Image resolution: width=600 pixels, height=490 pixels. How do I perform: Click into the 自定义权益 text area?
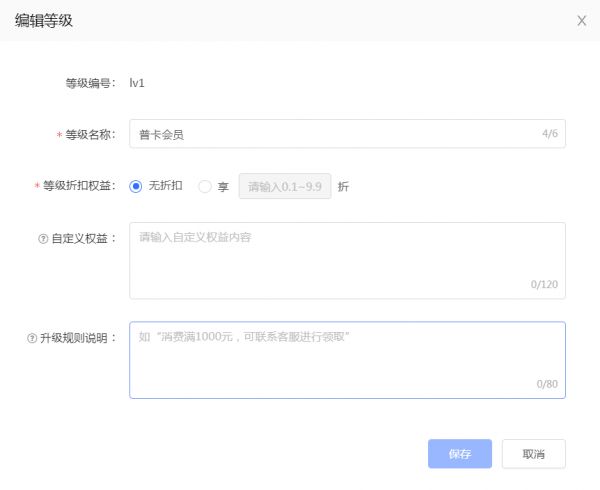click(x=347, y=258)
